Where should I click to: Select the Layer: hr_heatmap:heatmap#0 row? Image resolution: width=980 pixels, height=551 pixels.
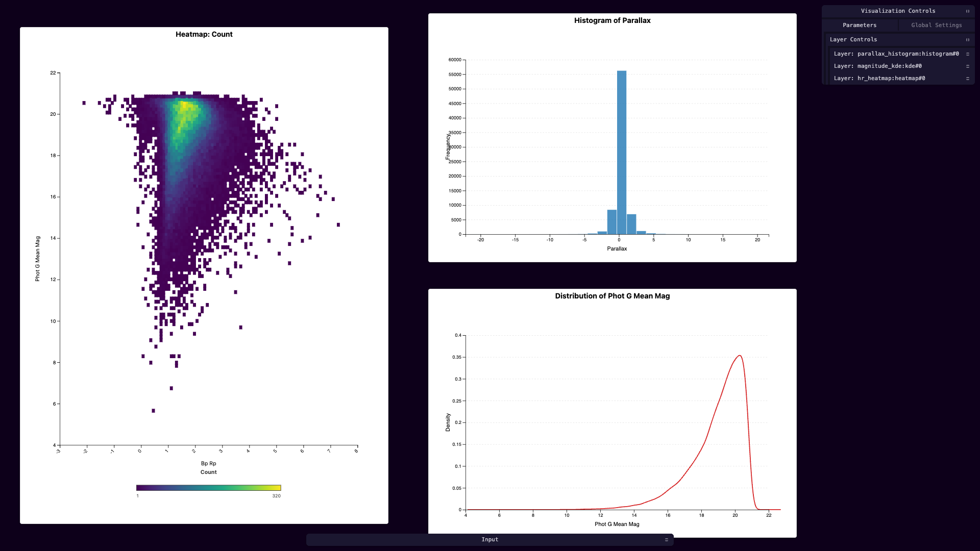pyautogui.click(x=901, y=79)
